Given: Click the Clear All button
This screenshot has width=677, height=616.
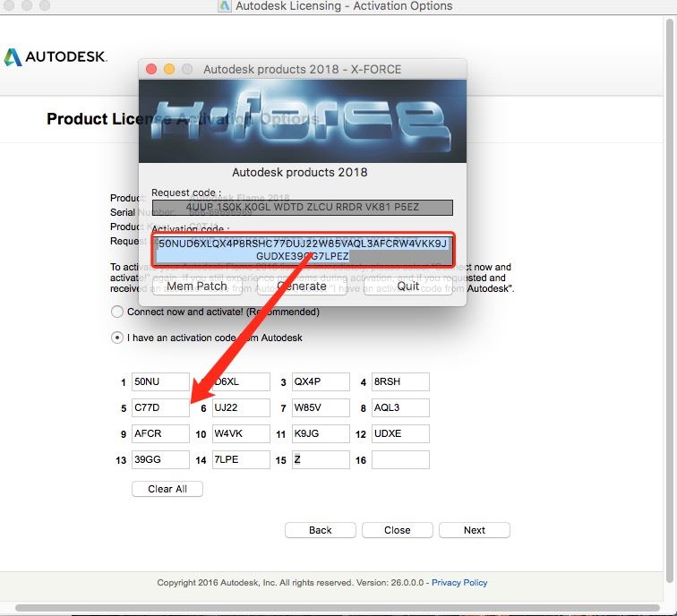Looking at the screenshot, I should point(167,489).
